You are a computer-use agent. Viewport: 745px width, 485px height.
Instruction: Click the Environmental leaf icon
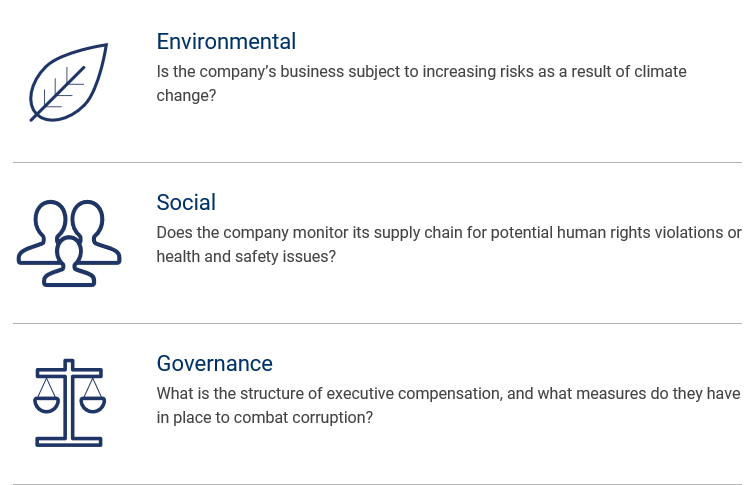point(68,83)
